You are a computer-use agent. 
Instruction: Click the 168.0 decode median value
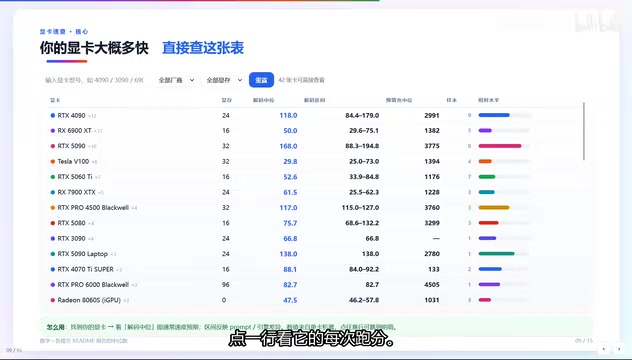[288, 146]
